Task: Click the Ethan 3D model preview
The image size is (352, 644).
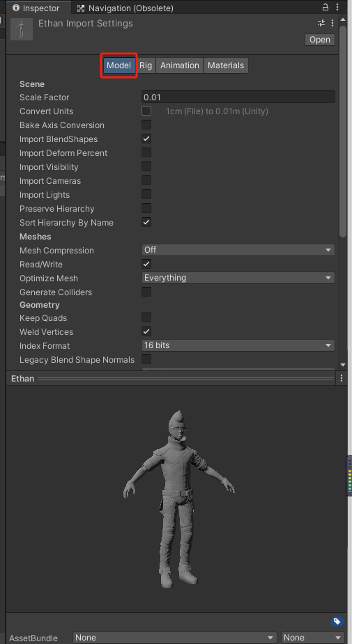Action: click(x=179, y=498)
